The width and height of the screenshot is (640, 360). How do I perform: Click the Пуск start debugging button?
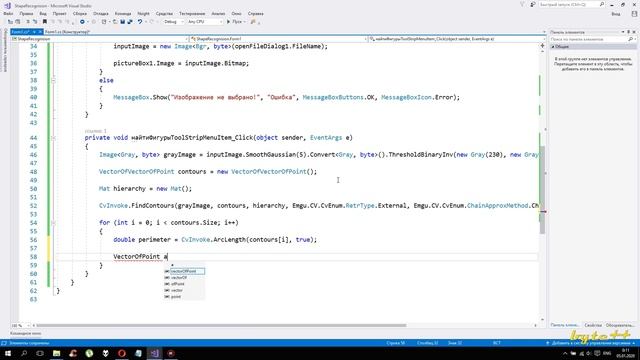click(x=236, y=22)
